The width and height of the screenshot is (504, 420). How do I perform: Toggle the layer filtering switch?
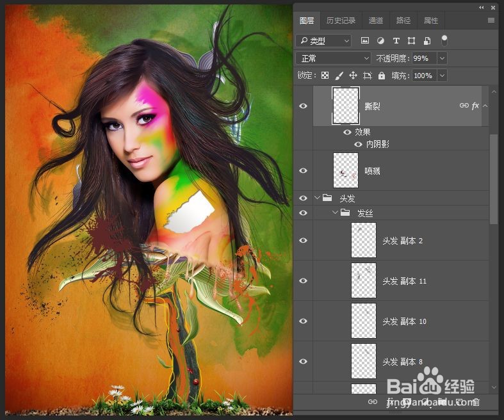pyautogui.click(x=444, y=40)
